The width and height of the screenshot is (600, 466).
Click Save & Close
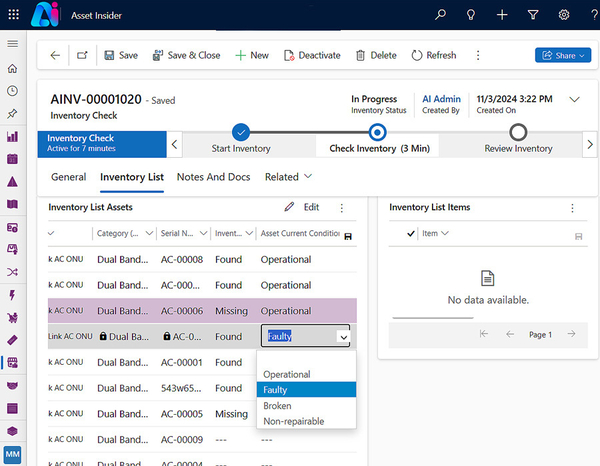(x=186, y=55)
